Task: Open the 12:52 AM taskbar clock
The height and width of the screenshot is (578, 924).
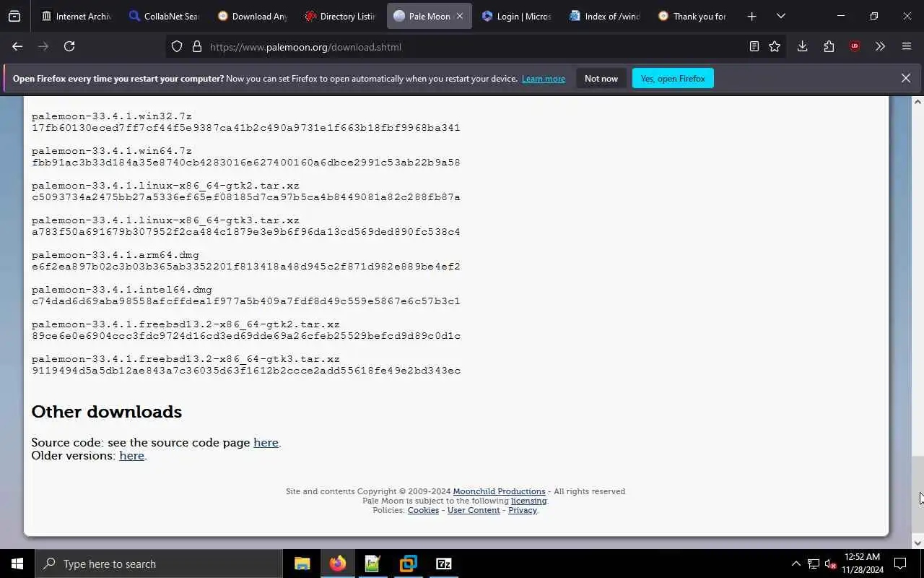Action: [862, 564]
